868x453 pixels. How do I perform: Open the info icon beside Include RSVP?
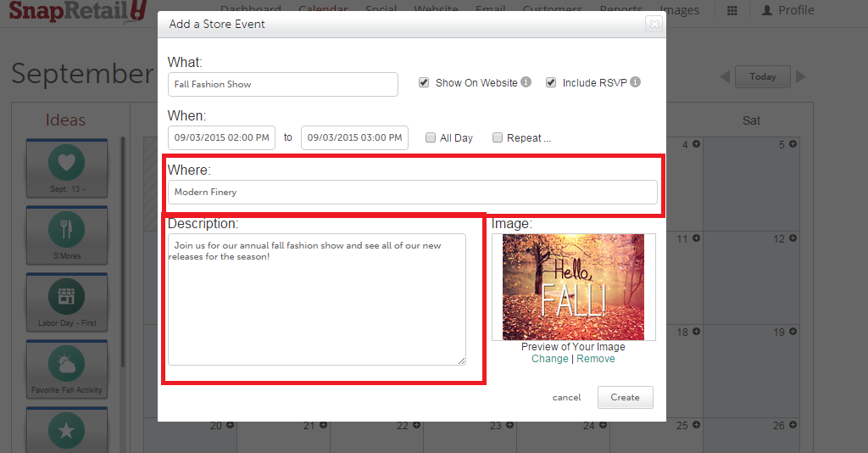[636, 82]
